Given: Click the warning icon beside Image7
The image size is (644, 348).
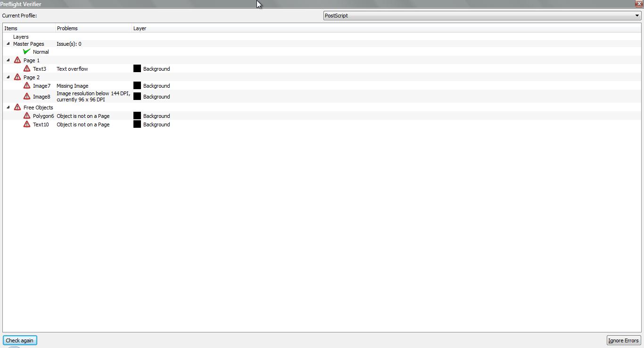Looking at the screenshot, I should pyautogui.click(x=27, y=85).
